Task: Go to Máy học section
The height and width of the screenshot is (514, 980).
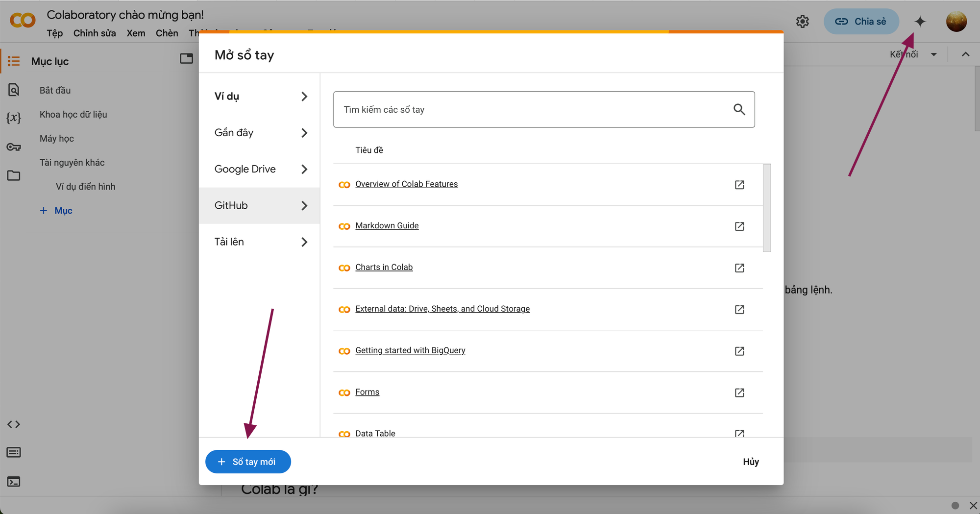Action: pyautogui.click(x=56, y=138)
